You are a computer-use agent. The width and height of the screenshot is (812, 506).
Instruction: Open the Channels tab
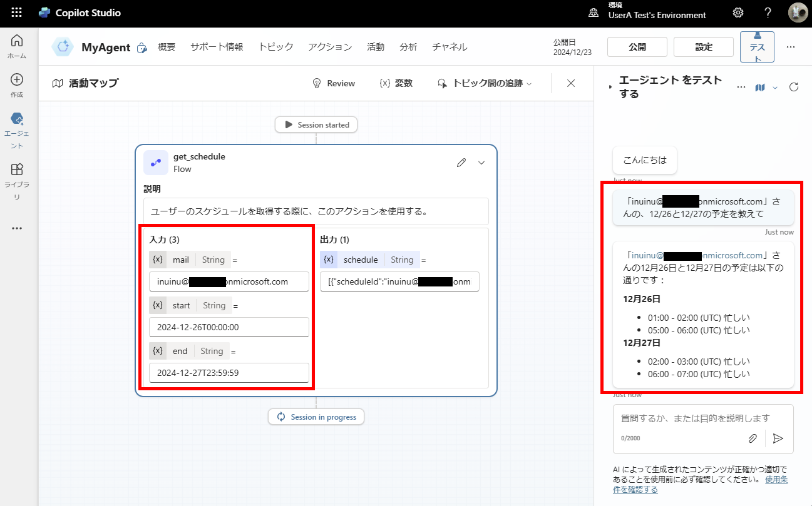[450, 47]
